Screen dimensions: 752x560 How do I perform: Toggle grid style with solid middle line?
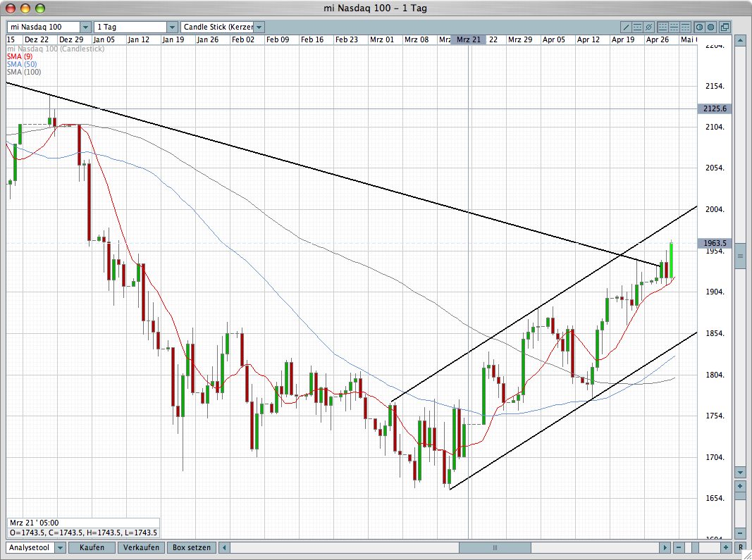pos(674,27)
